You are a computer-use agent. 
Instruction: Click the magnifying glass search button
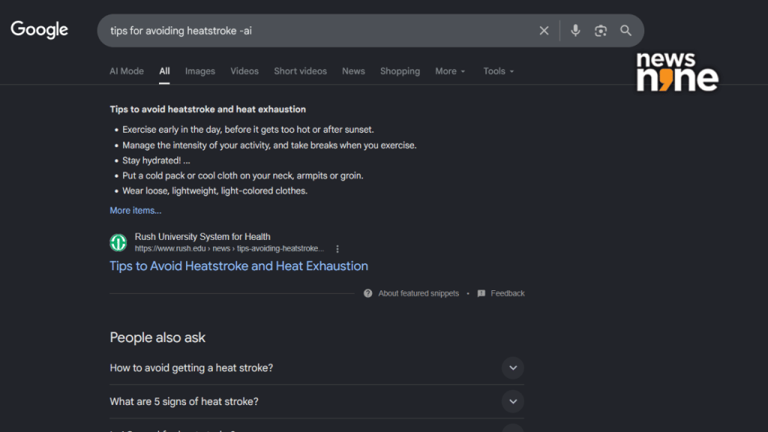[x=625, y=30]
